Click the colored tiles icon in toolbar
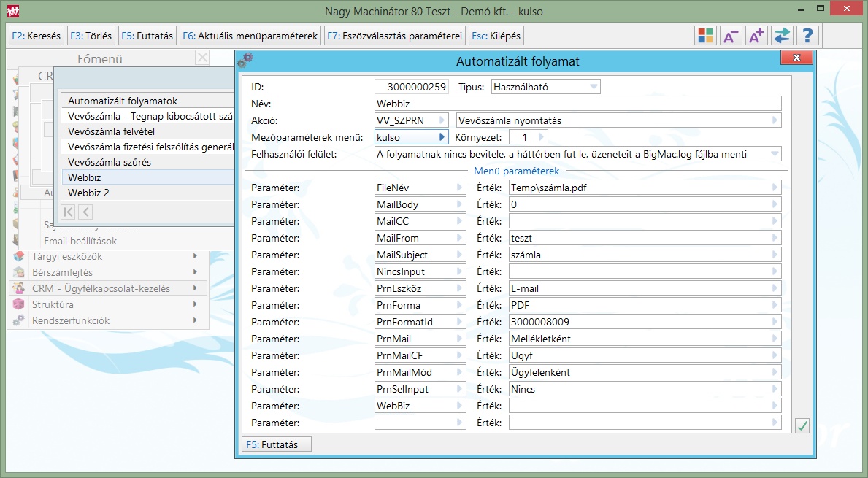 point(704,36)
